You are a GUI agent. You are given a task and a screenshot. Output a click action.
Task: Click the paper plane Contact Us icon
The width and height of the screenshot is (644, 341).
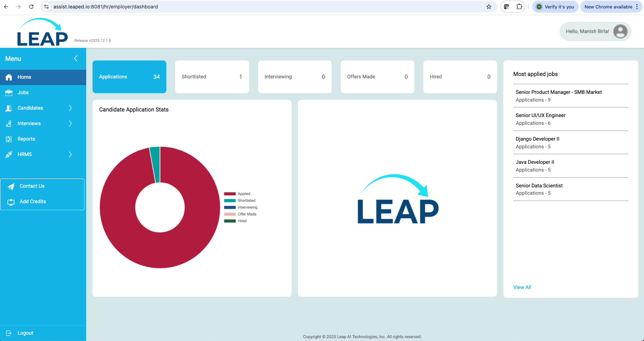pyautogui.click(x=11, y=186)
